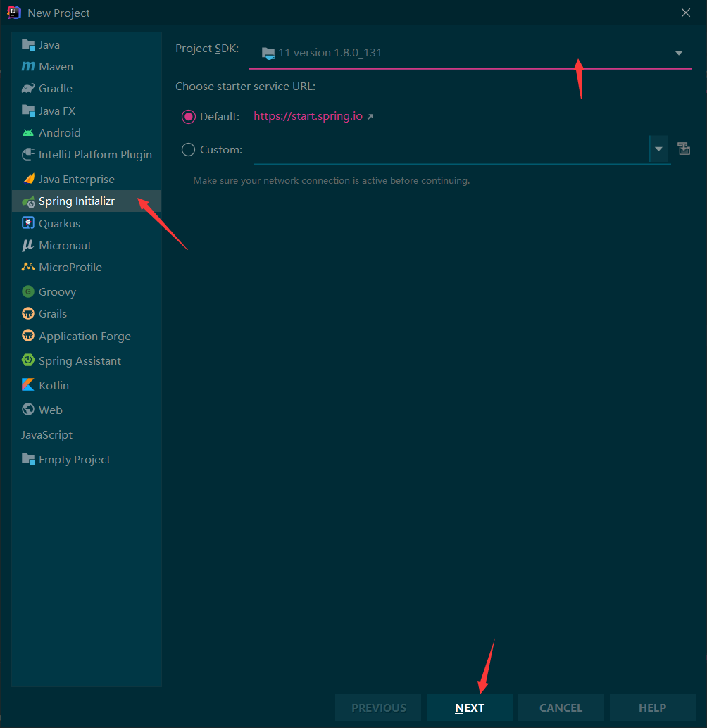Click the SDK folder icon in Project SDK box
Screen dimensions: 707x728
[x=268, y=54]
